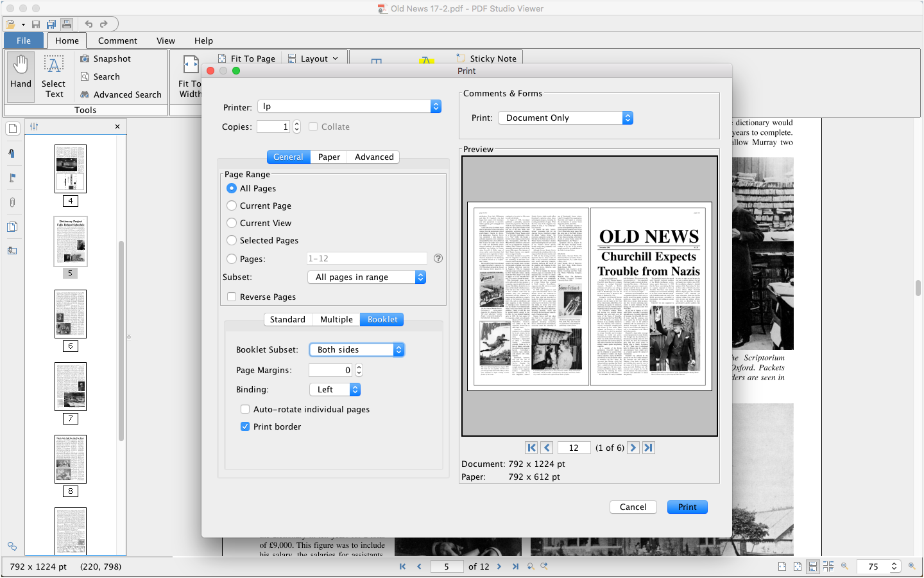Viewport: 924px width, 578px height.
Task: Jump to last preview page
Action: [x=649, y=448]
